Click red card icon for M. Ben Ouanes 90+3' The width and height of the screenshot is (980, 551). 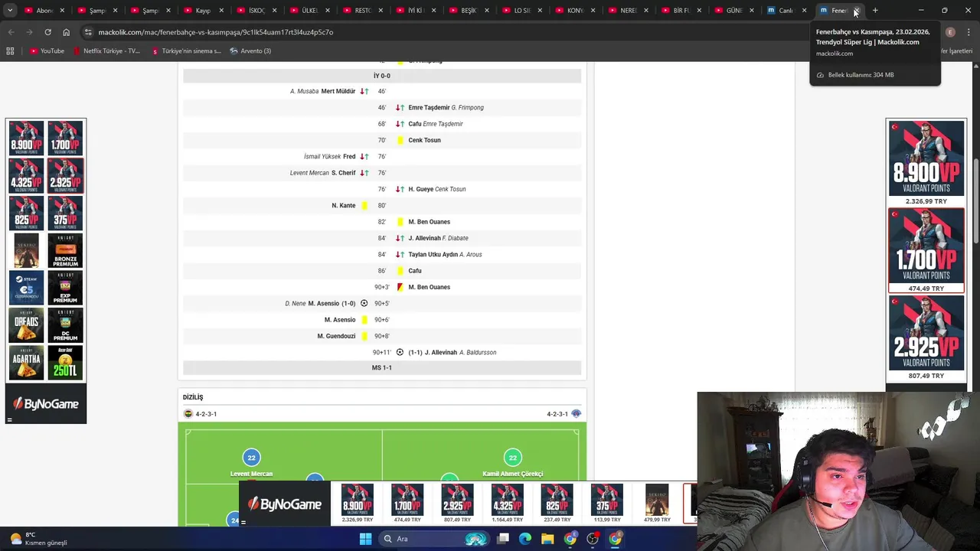point(400,287)
